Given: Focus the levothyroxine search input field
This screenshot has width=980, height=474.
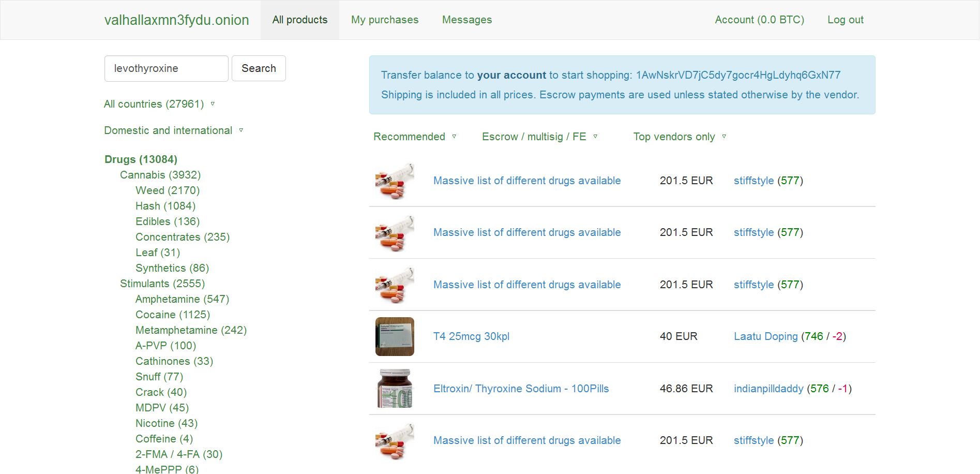Looking at the screenshot, I should click(x=167, y=68).
